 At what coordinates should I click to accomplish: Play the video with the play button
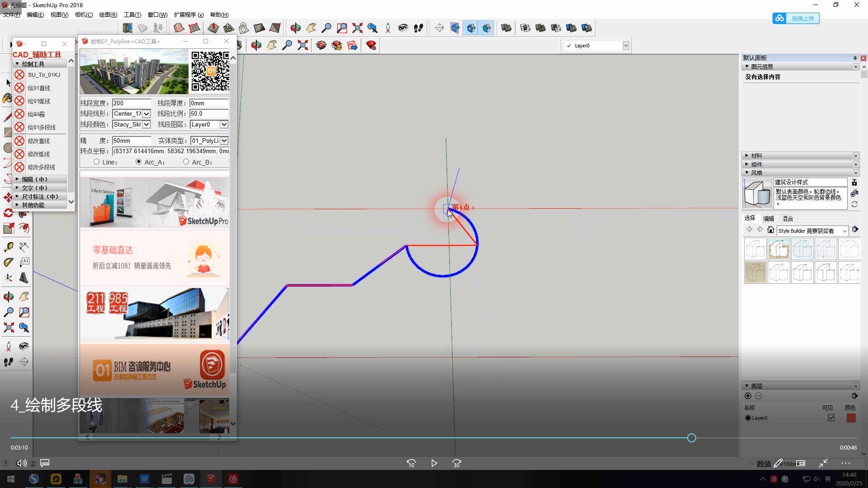[x=434, y=463]
